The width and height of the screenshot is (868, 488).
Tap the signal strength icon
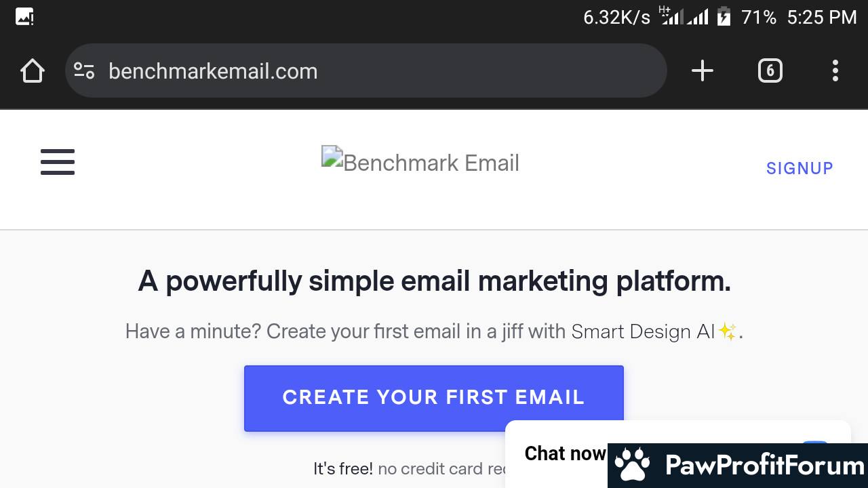[685, 16]
